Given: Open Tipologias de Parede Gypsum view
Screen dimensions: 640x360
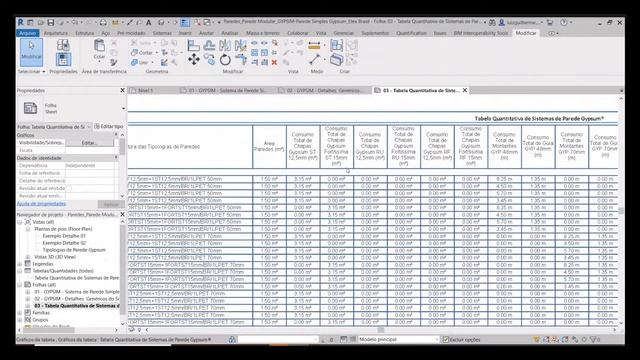Looking at the screenshot, I should [x=74, y=250].
